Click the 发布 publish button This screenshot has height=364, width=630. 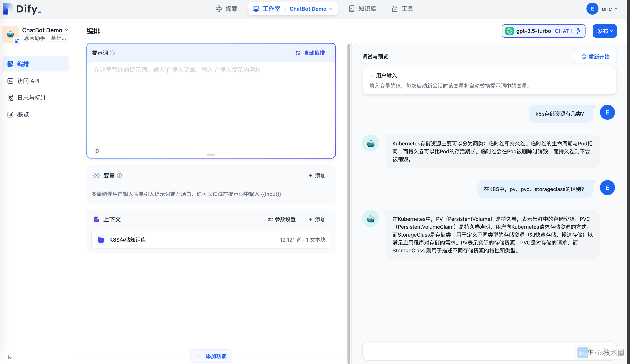tap(604, 31)
